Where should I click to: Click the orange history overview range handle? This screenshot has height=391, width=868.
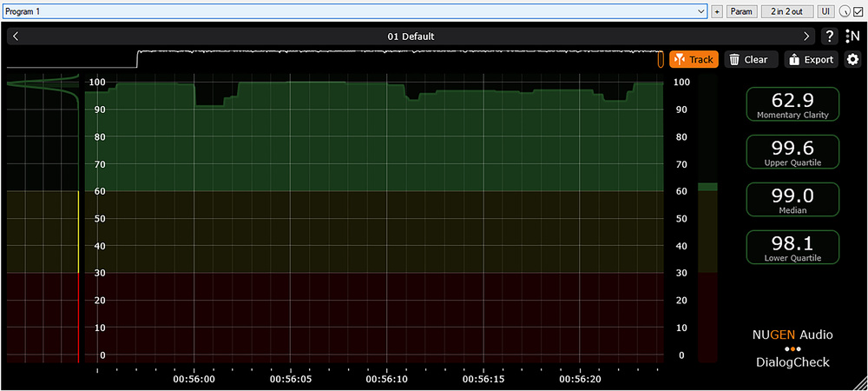point(661,60)
